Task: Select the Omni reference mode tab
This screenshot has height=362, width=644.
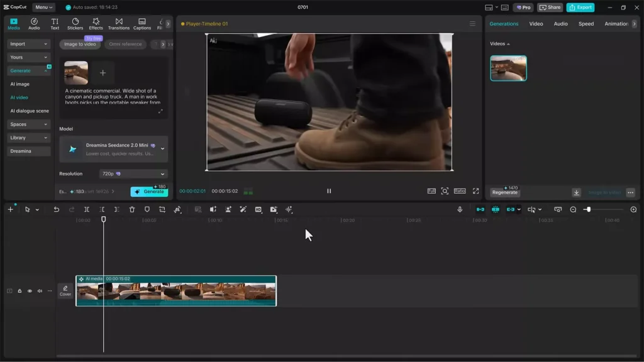Action: pyautogui.click(x=125, y=44)
